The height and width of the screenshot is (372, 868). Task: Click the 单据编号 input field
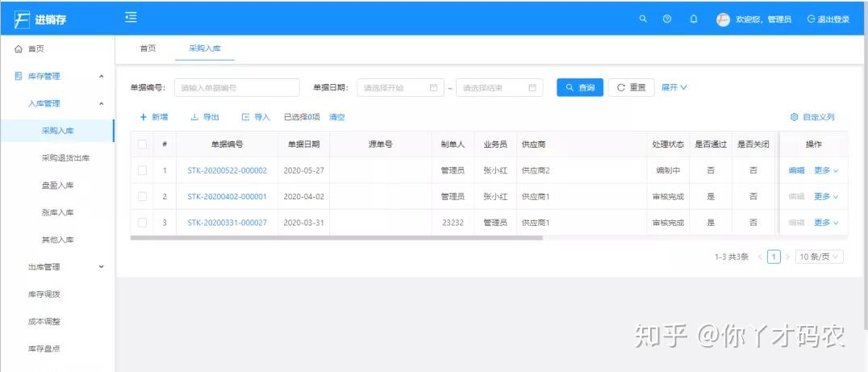click(237, 87)
